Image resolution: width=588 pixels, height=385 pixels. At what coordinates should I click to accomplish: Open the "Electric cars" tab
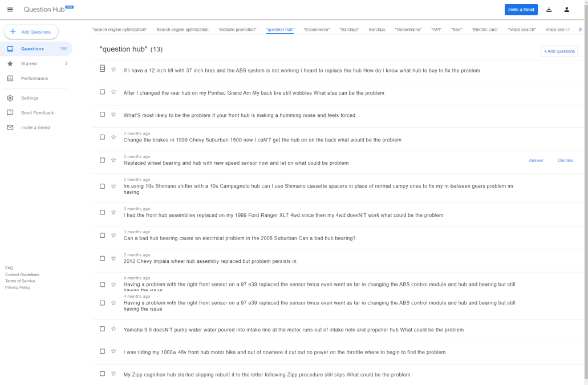click(485, 30)
